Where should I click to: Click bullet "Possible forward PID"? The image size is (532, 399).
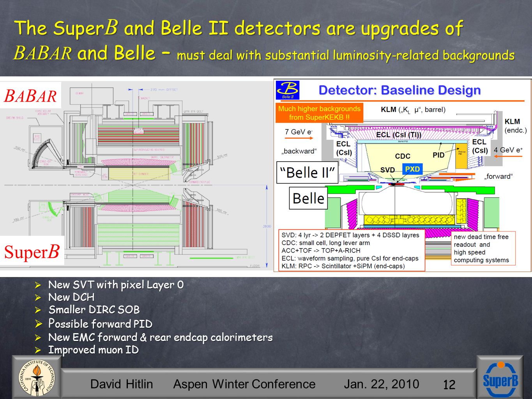coord(100,324)
